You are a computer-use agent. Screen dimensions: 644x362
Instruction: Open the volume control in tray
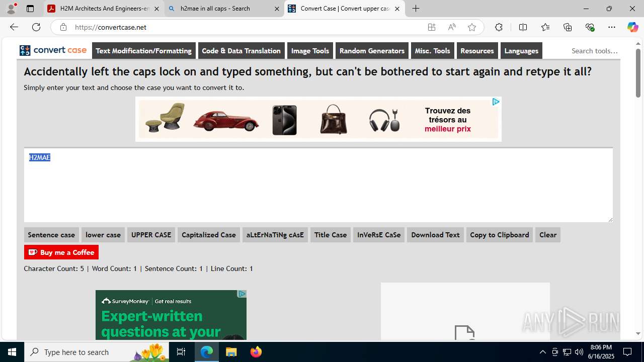579,352
